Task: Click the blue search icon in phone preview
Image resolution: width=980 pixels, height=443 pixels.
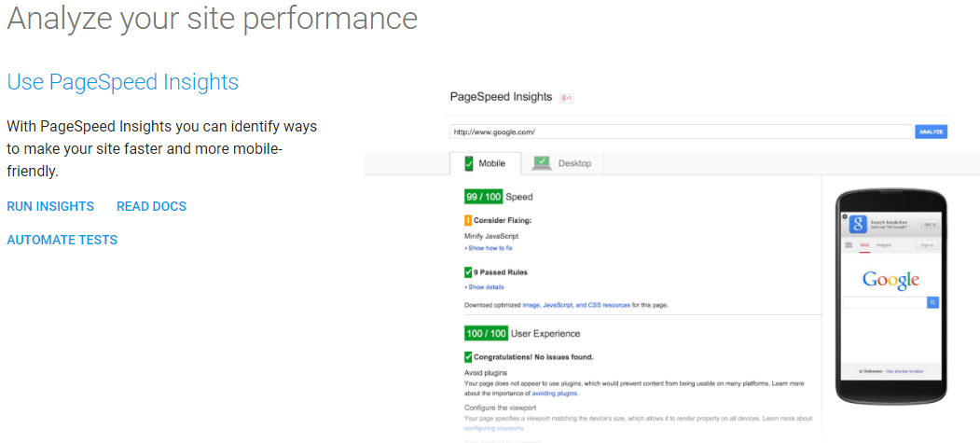Action: coord(932,302)
